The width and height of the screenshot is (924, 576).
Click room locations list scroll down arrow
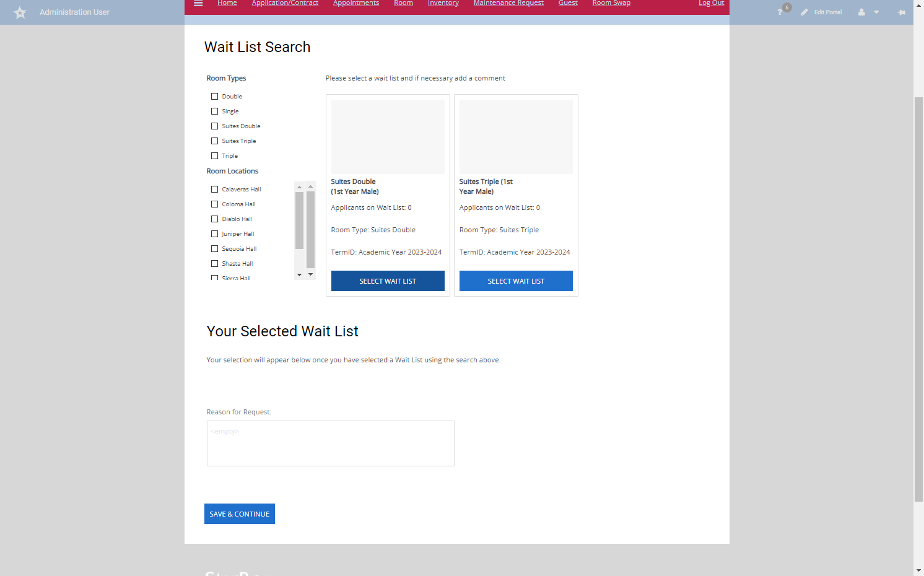[300, 274]
